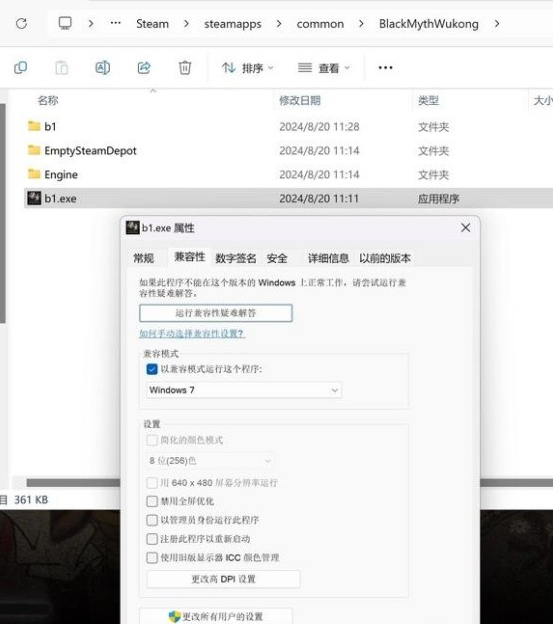Navigate to Steam in the address bar
The height and width of the screenshot is (624, 553).
152,24
